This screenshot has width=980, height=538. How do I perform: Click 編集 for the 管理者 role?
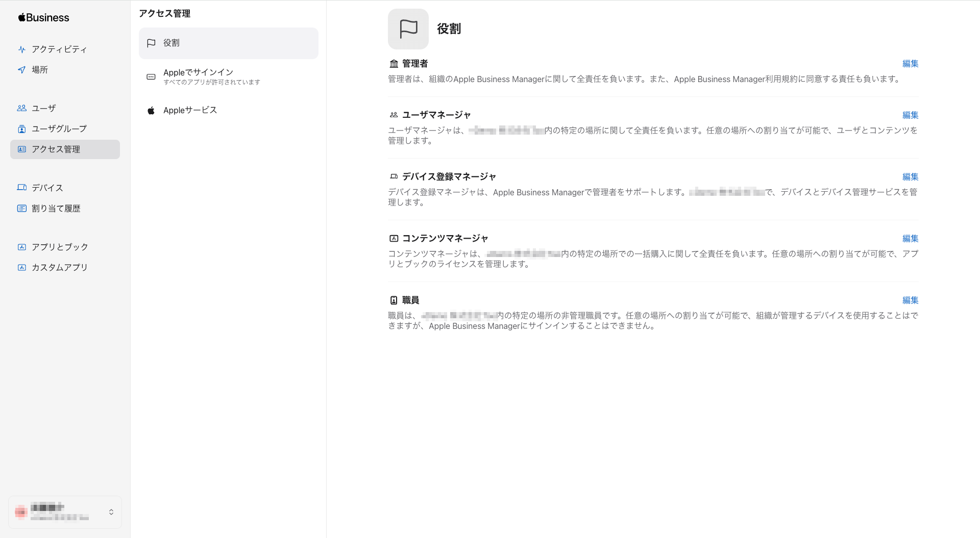pos(910,64)
